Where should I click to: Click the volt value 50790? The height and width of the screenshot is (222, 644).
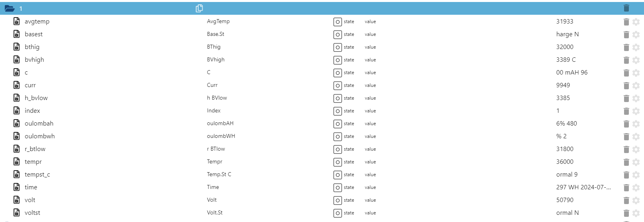(x=565, y=200)
